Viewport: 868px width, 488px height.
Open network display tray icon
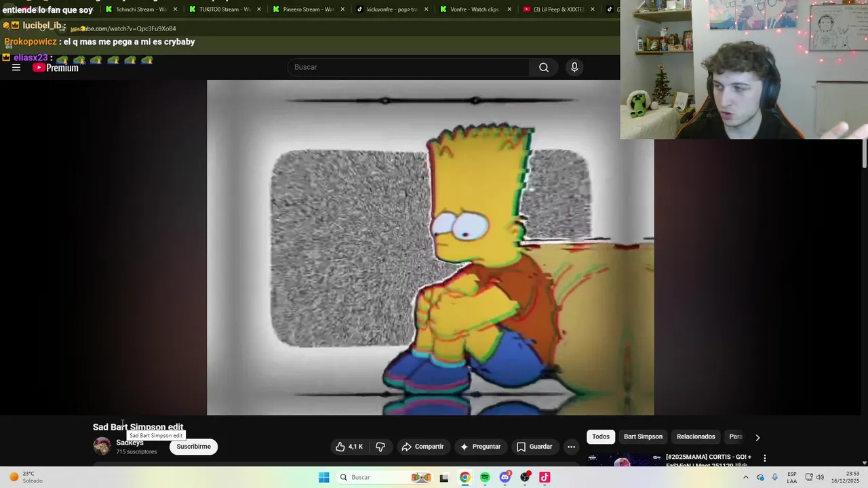click(808, 477)
